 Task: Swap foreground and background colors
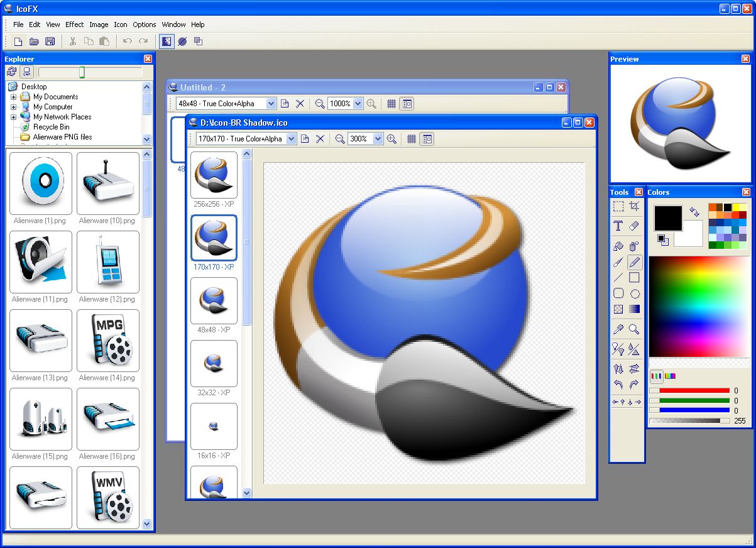tap(694, 212)
